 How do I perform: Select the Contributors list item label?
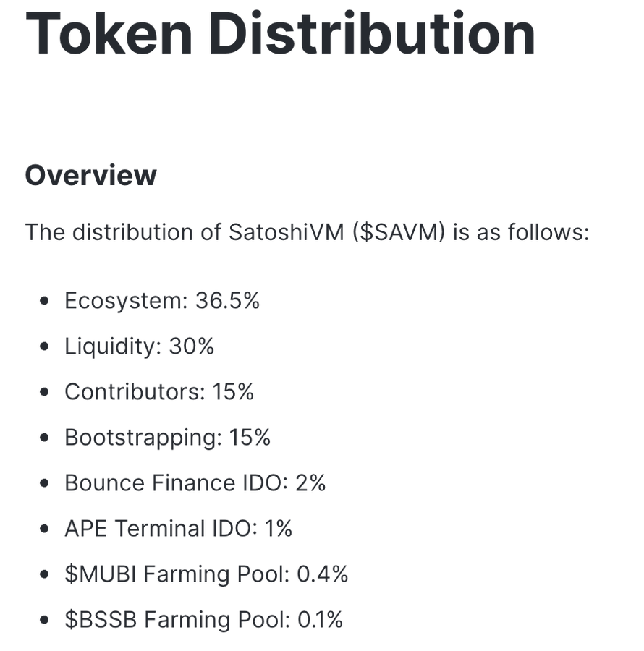134,392
